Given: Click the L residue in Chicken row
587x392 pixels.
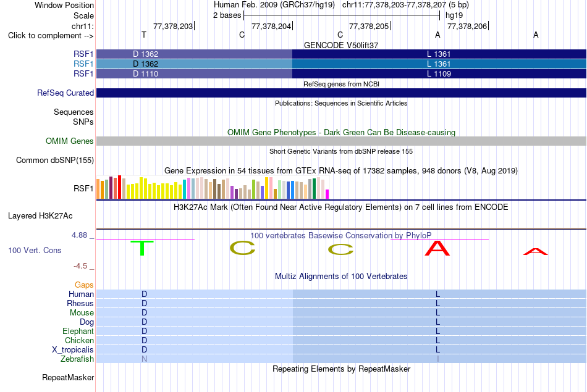Looking at the screenshot, I should (437, 340).
